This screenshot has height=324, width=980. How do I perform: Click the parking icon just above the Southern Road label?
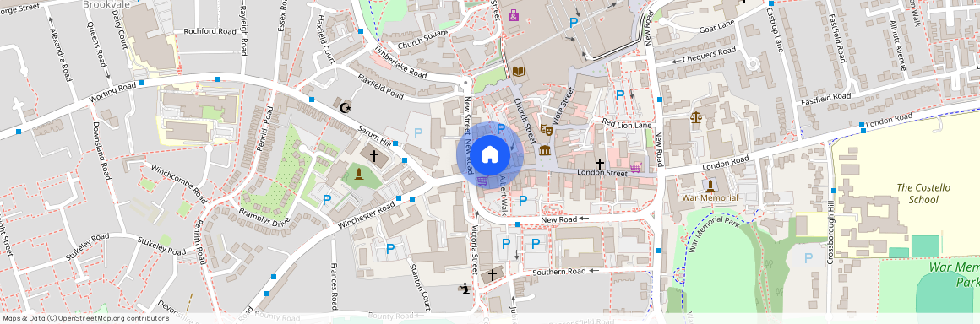535,244
